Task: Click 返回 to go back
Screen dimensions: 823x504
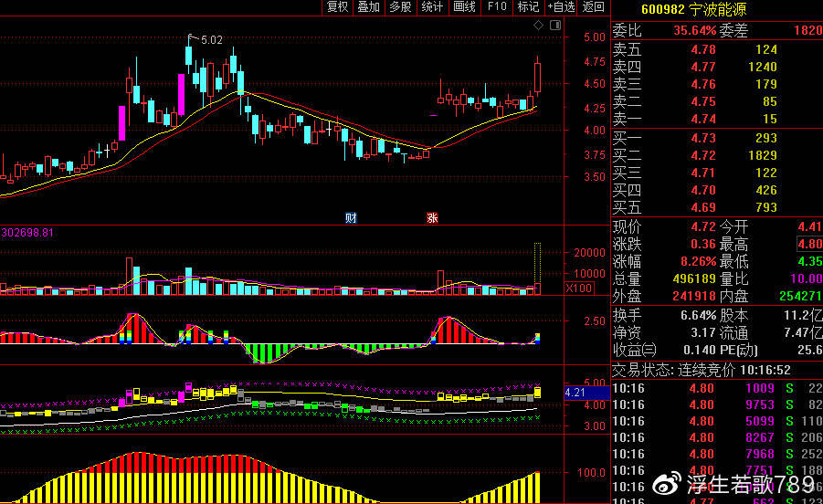Action: 594,7
